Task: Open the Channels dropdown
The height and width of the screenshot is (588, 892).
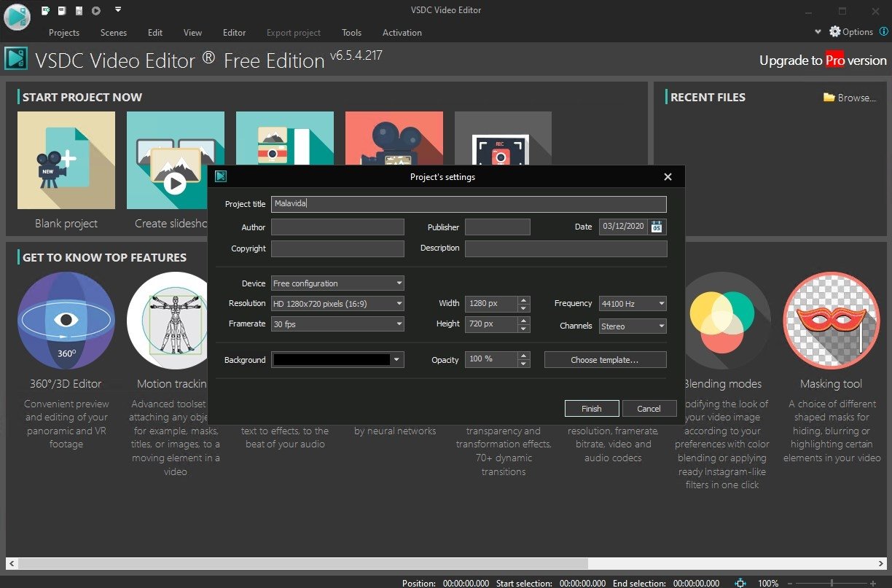Action: [633, 326]
